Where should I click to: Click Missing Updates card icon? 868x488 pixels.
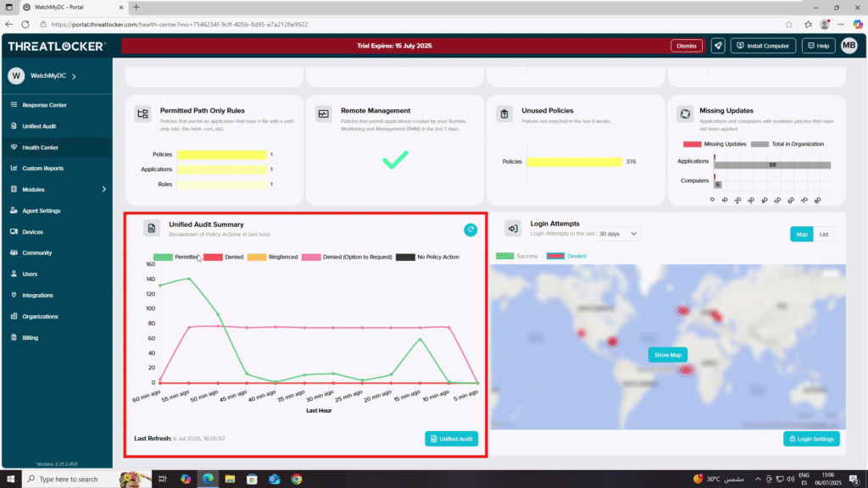[685, 114]
